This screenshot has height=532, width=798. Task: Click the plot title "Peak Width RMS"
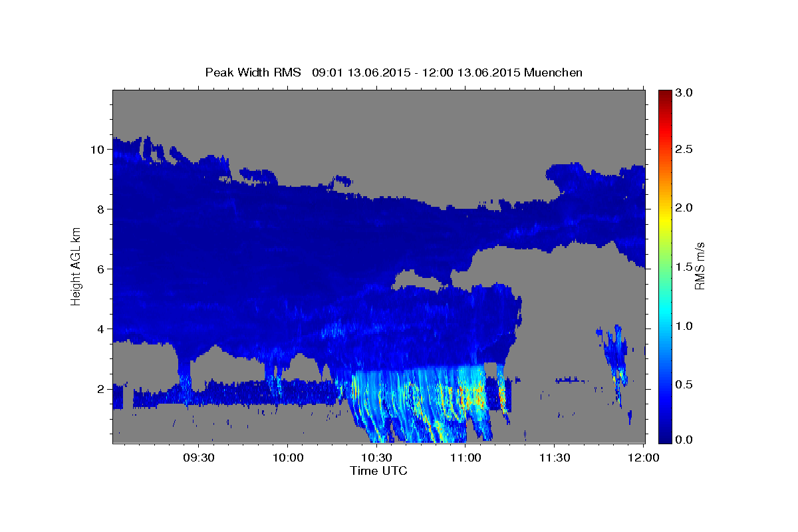pyautogui.click(x=253, y=72)
